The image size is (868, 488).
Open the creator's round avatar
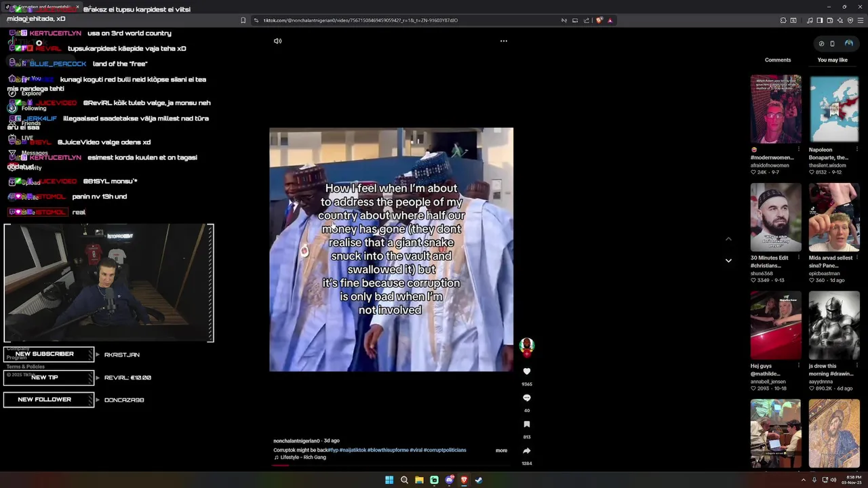point(527,345)
